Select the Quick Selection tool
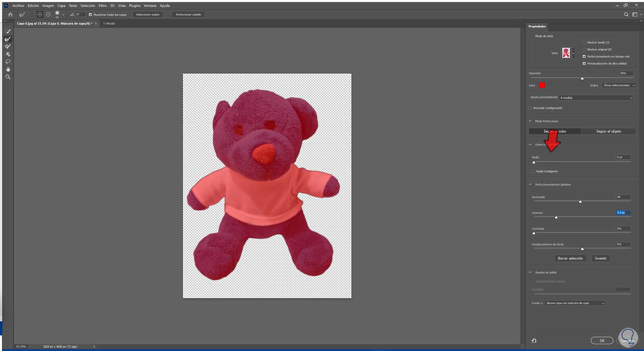Viewport: 644px width, 351px height. coord(8,31)
